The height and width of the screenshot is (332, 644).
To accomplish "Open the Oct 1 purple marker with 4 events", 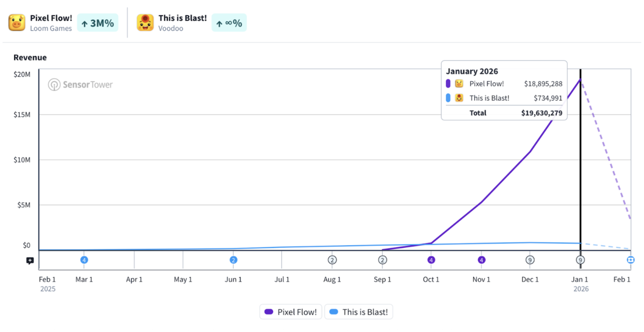I will pyautogui.click(x=431, y=260).
